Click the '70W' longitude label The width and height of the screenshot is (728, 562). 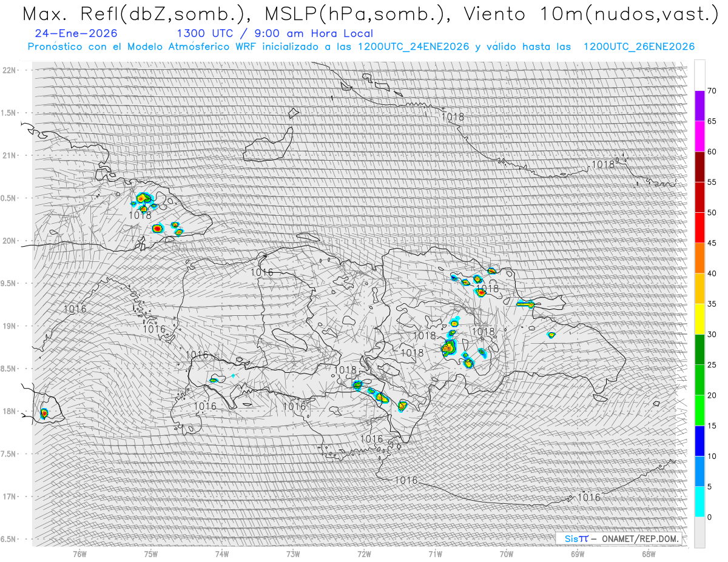tap(506, 554)
